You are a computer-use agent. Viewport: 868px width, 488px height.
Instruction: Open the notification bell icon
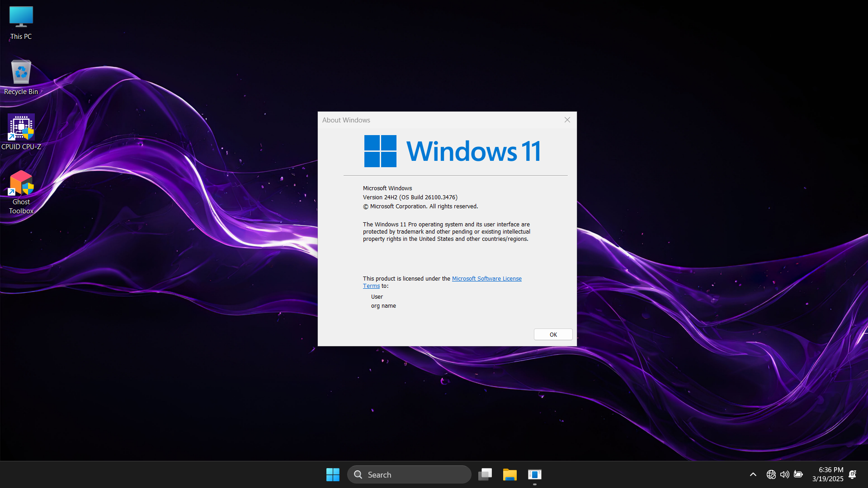[x=852, y=474]
